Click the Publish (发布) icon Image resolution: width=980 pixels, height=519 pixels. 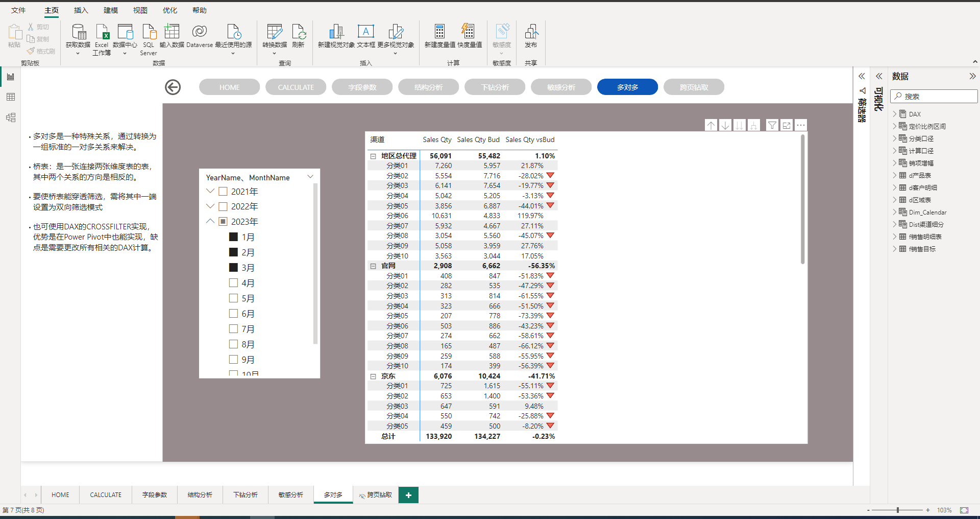[531, 32]
